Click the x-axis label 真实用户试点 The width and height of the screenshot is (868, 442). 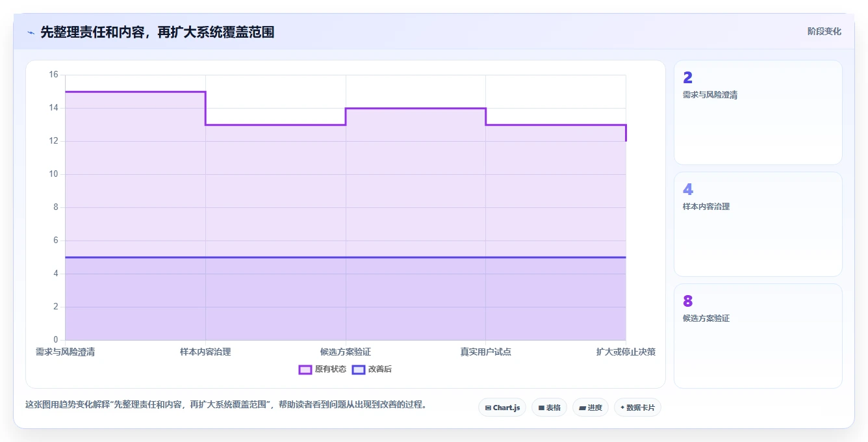point(486,352)
